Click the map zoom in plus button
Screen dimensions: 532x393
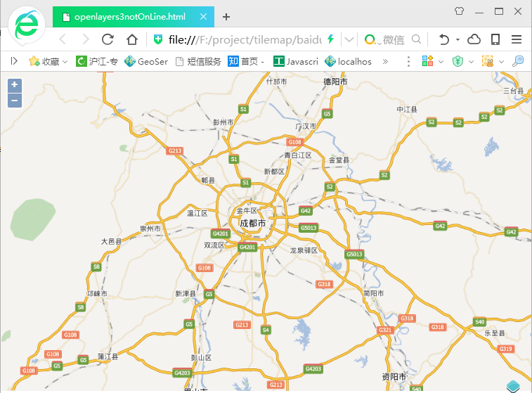(15, 86)
